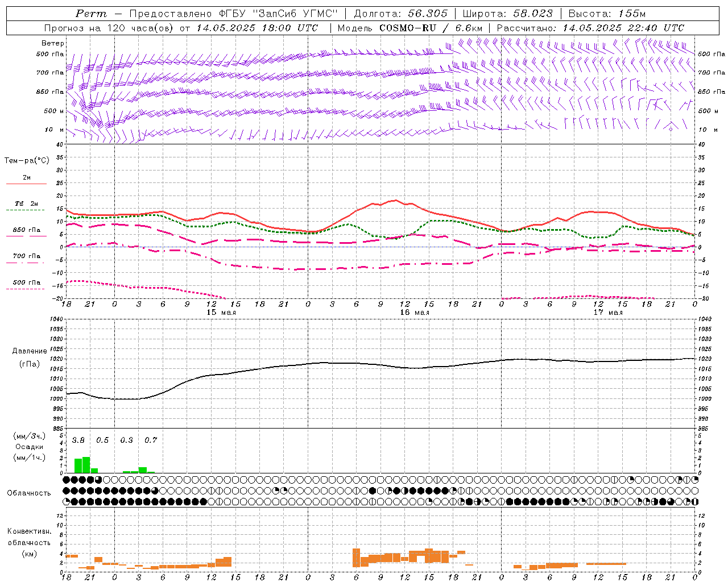Select the "Прогноз на 120 часа(ов)" text
Viewport: 728px width, 582px height.
[x=110, y=28]
